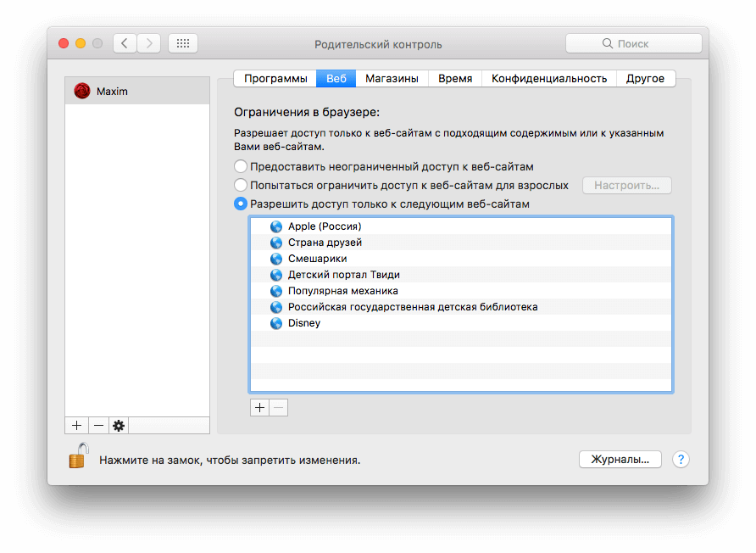Open help with the question mark button
Viewport: 756px width, 553px height.
pyautogui.click(x=681, y=460)
